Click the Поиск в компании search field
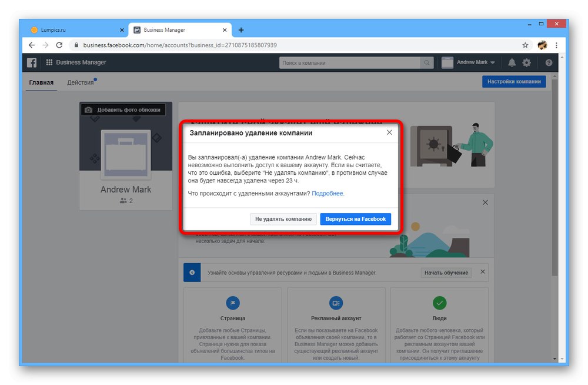The height and width of the screenshot is (385, 588). [349, 63]
